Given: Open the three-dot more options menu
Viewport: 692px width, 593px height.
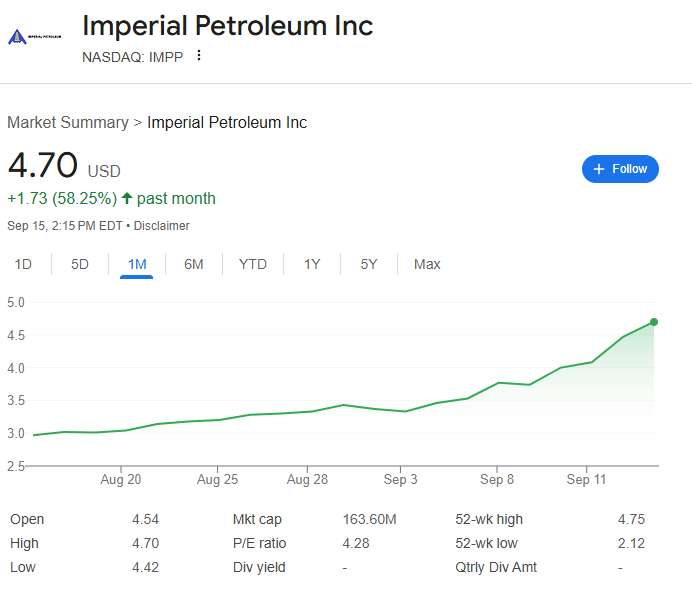Looking at the screenshot, I should click(199, 56).
